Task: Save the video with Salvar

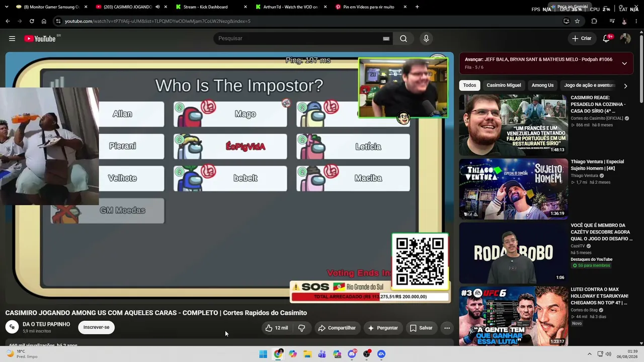Action: [x=421, y=328]
